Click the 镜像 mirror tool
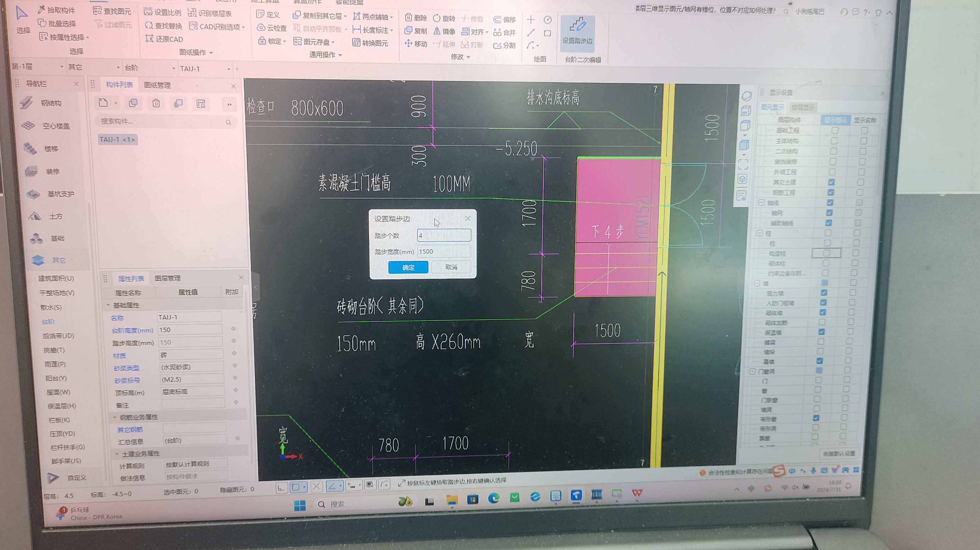Image resolution: width=980 pixels, height=550 pixels. tap(444, 31)
